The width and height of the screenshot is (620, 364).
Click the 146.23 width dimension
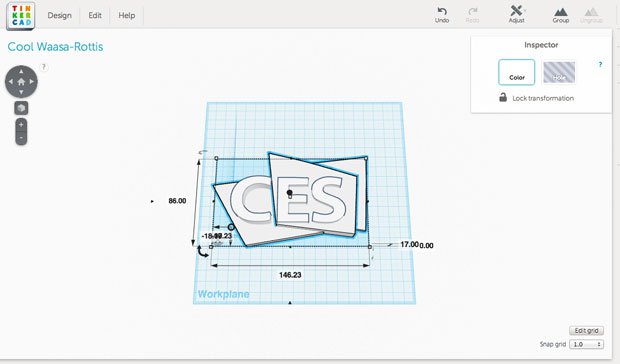tap(290, 275)
